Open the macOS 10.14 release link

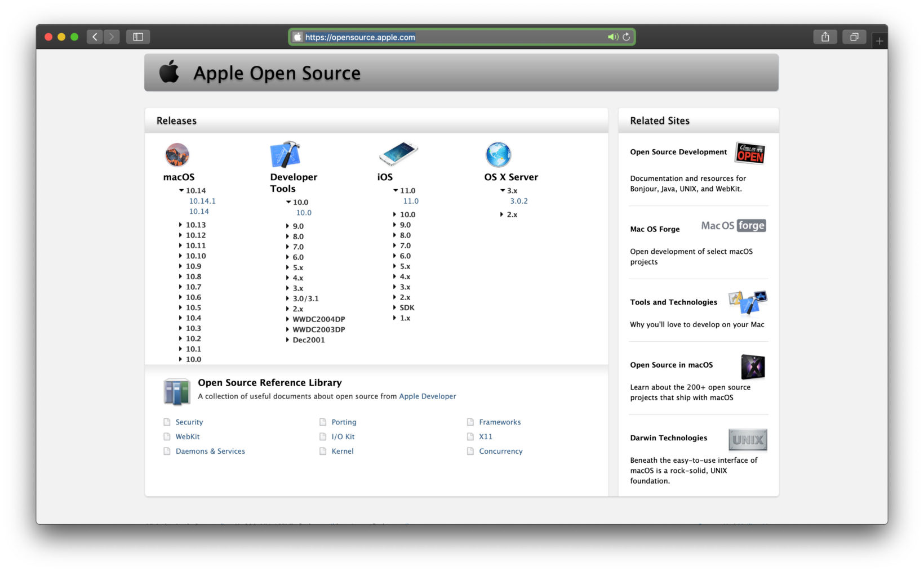(199, 212)
